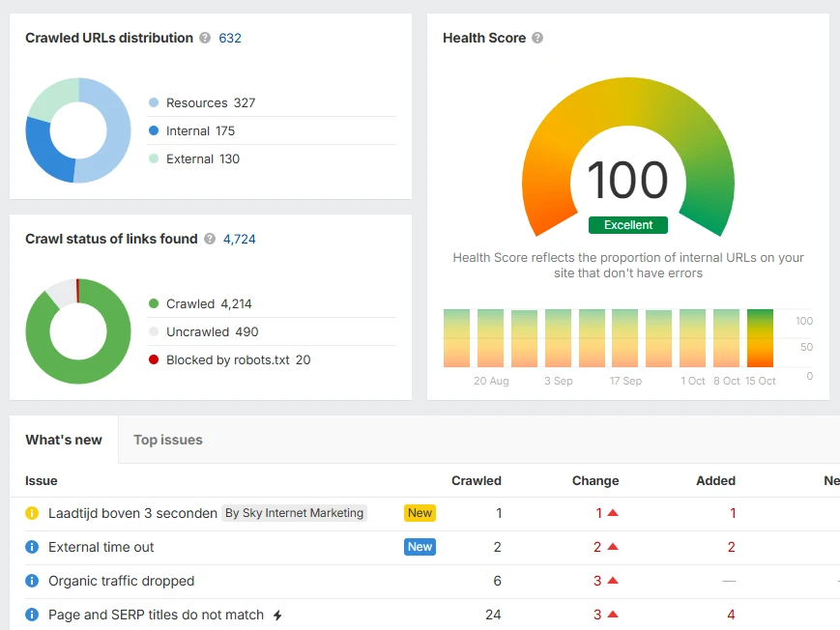Select the What's new tab

click(x=64, y=440)
